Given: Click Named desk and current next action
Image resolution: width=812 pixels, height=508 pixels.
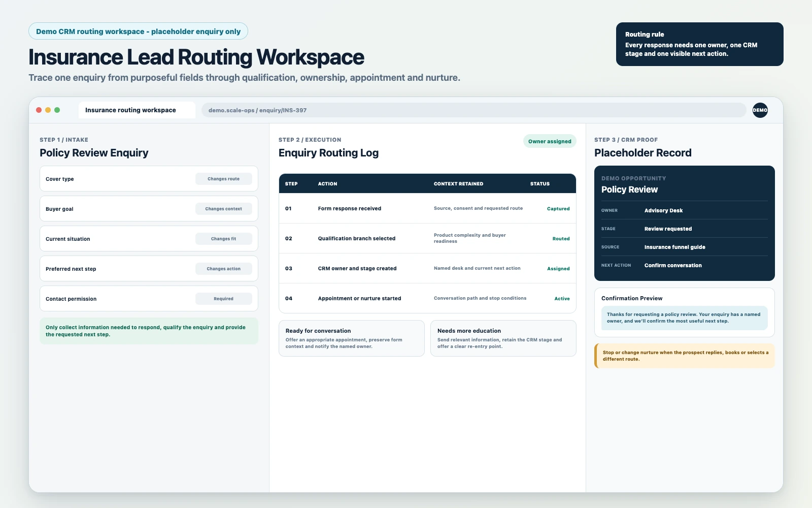Looking at the screenshot, I should tap(477, 268).
